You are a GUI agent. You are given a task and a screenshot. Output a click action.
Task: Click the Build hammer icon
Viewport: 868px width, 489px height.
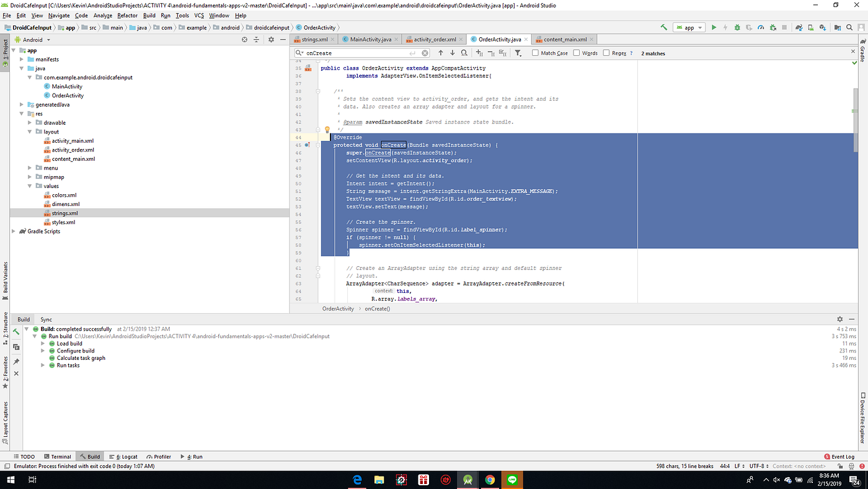[x=662, y=27]
